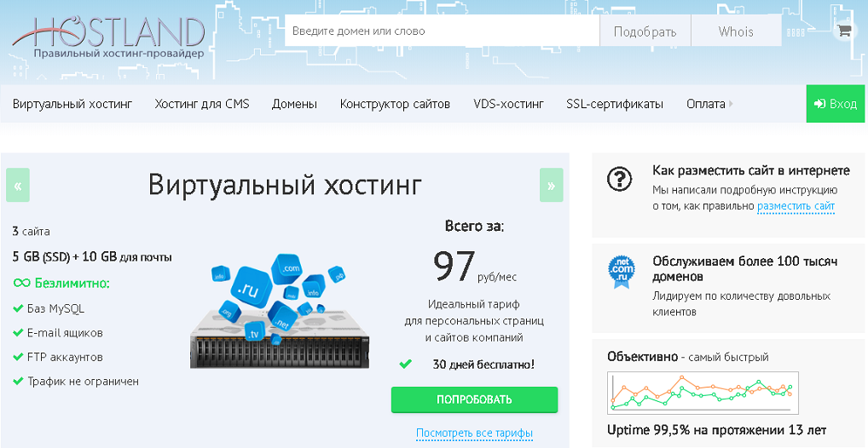This screenshot has width=868, height=448.
Task: Click the checkmark beside E-mail ящиков
Action: [18, 333]
